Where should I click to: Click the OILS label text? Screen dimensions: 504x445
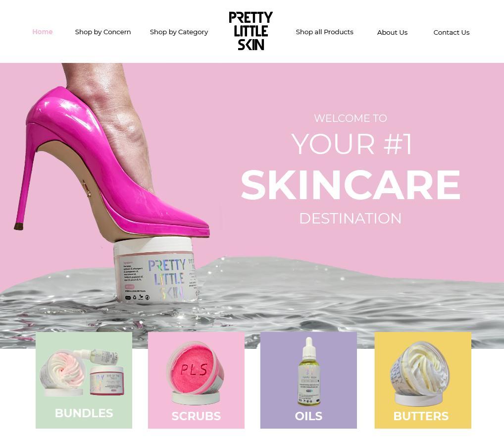(x=308, y=416)
